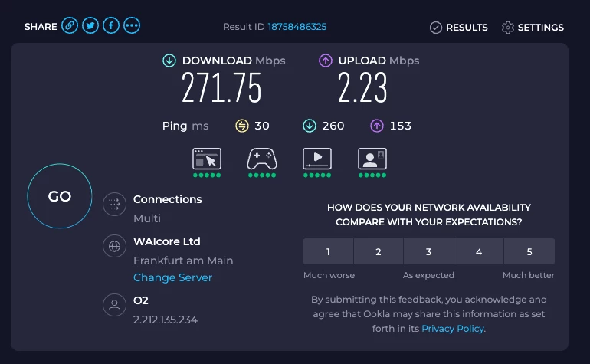Click the video streaming performance icon
The width and height of the screenshot is (590, 364).
pyautogui.click(x=317, y=159)
